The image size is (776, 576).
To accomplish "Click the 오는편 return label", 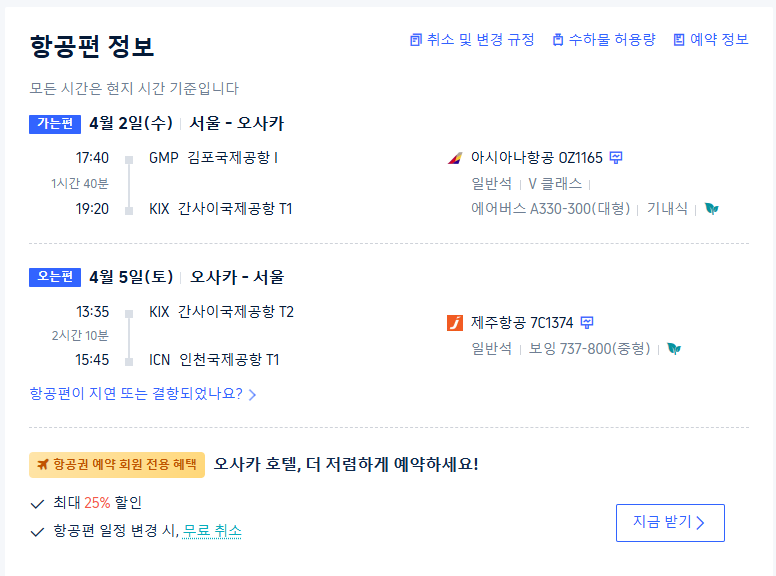I will (54, 277).
